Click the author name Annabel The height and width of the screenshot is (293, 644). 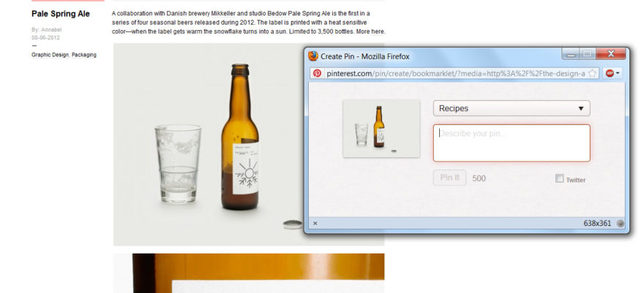pyautogui.click(x=51, y=30)
